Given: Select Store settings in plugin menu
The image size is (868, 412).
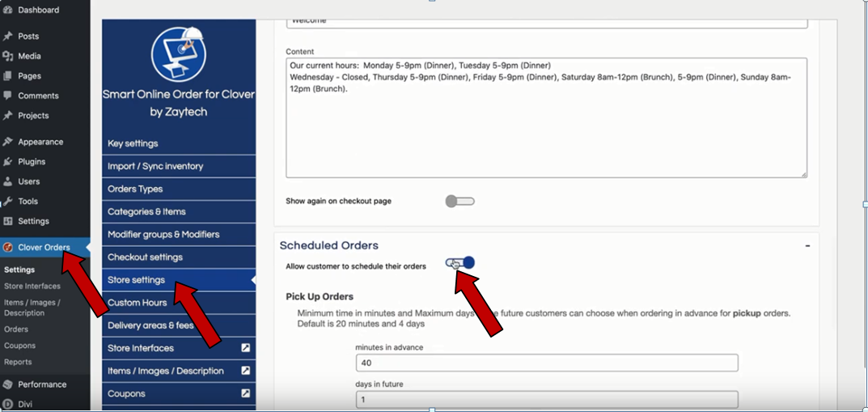Looking at the screenshot, I should [x=179, y=279].
